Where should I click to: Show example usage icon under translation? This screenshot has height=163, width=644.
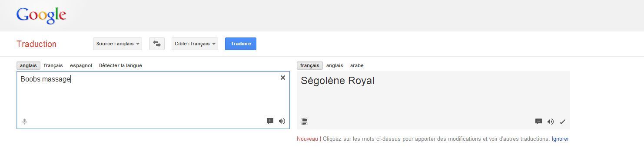538,122
